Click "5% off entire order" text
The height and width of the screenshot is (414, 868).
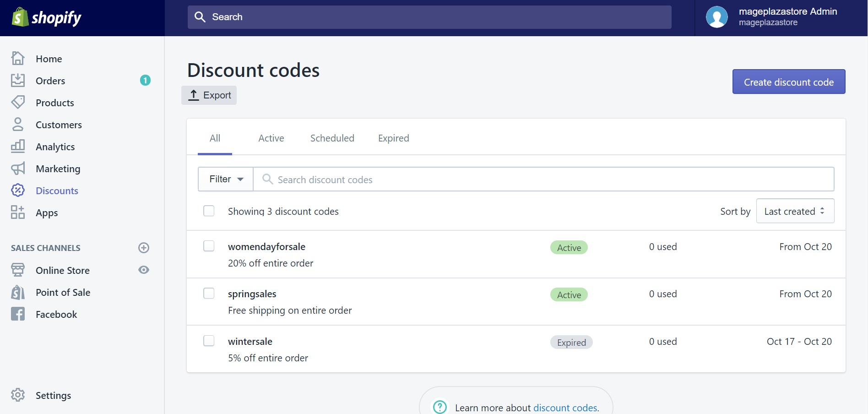pos(268,358)
